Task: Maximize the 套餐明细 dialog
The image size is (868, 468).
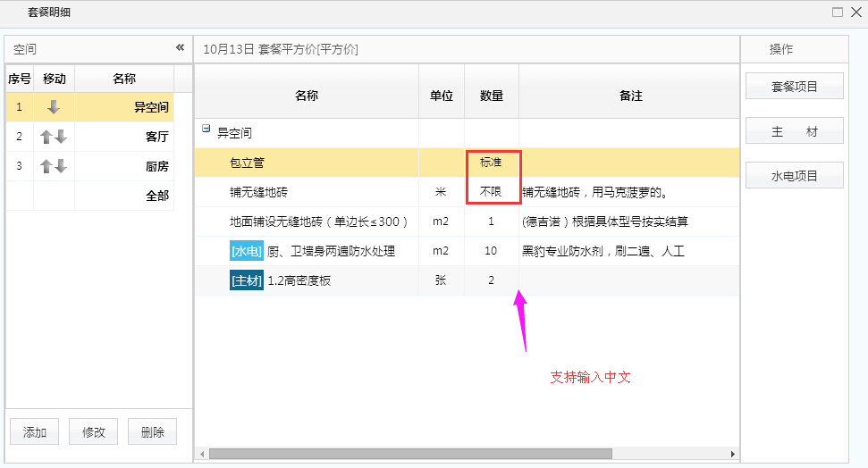Action: [838, 13]
